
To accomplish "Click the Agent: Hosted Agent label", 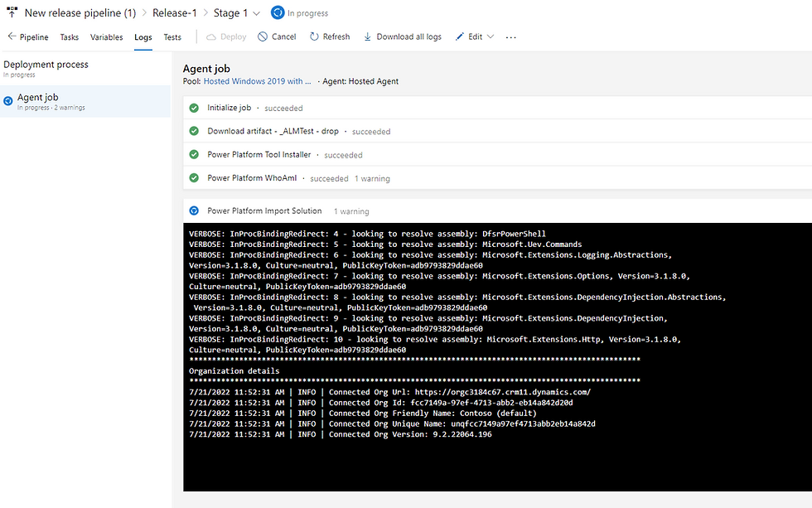I will point(360,81).
